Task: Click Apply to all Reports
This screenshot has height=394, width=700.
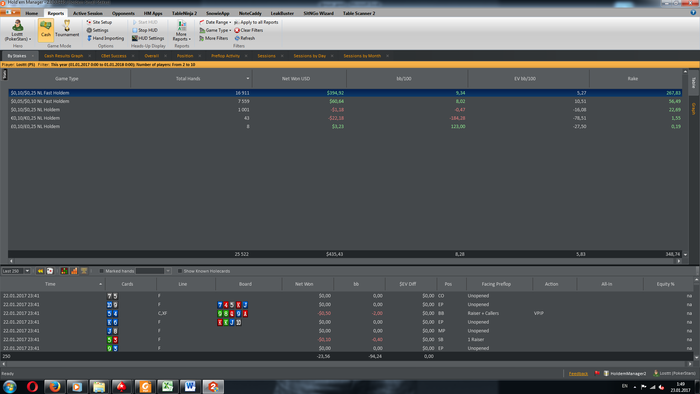Action: (x=256, y=22)
